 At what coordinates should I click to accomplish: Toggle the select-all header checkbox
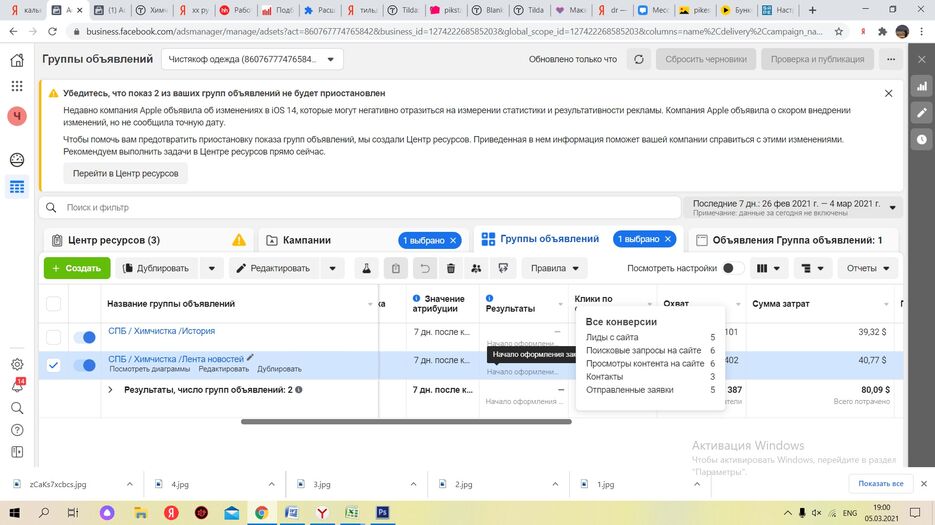54,304
